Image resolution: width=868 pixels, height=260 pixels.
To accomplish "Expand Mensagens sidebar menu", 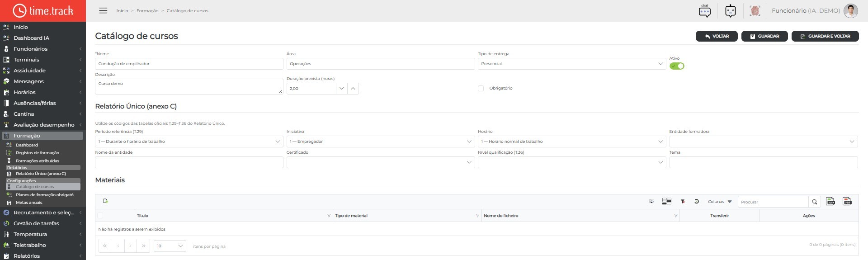I will (43, 81).
